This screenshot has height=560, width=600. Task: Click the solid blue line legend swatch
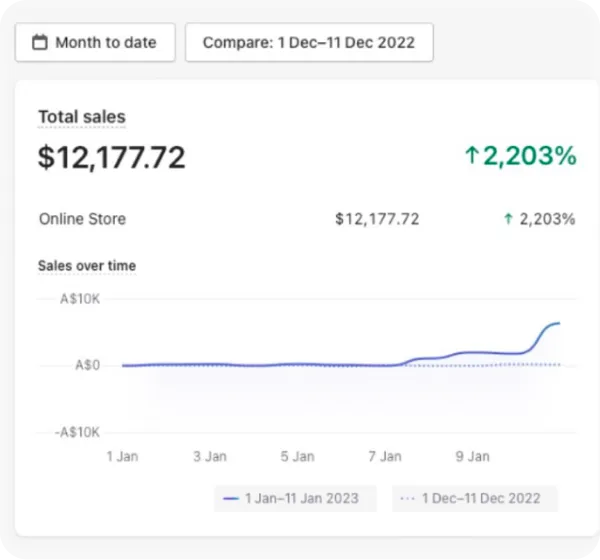[x=231, y=498]
